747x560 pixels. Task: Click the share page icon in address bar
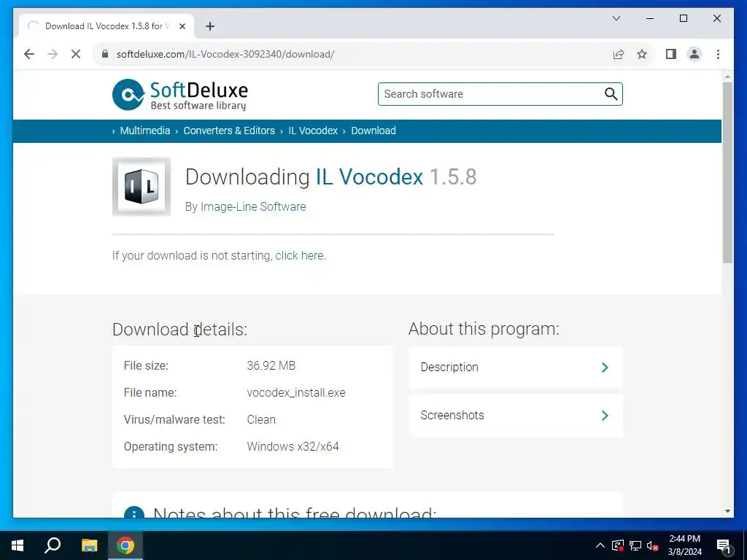[619, 54]
